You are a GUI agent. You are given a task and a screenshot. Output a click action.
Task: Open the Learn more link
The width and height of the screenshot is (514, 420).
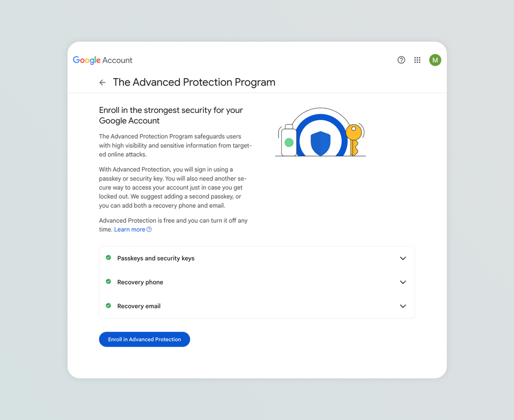130,230
